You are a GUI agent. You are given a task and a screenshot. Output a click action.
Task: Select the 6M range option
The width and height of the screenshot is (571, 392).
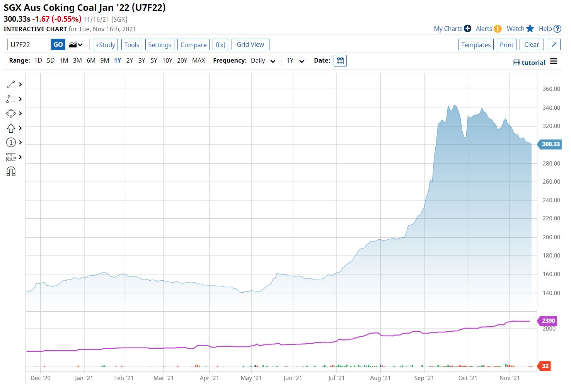click(91, 61)
